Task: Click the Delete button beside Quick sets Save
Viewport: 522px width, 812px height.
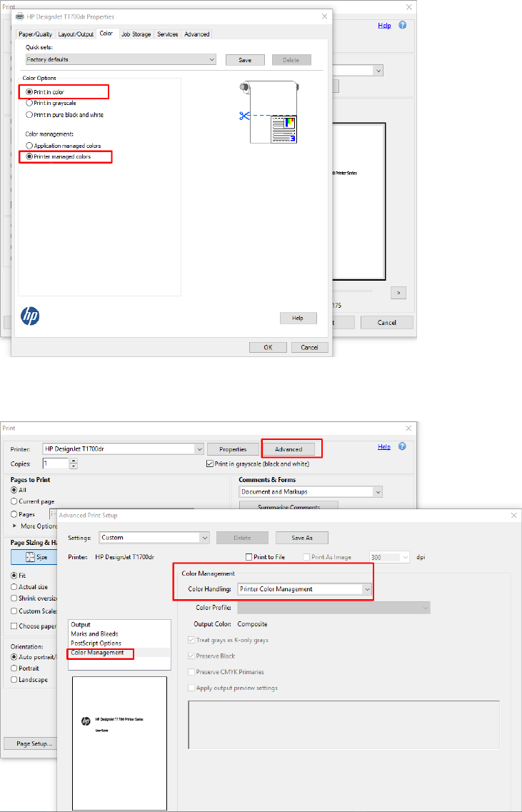Action: (291, 60)
